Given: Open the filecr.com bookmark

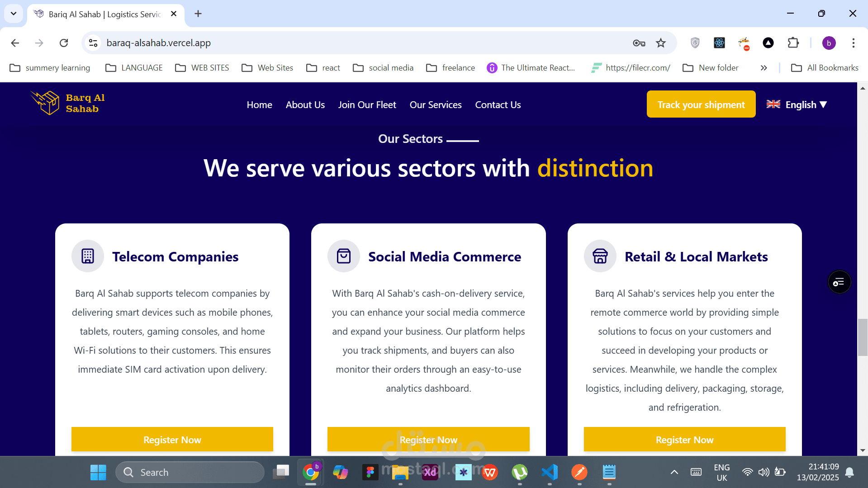Looking at the screenshot, I should [631, 68].
